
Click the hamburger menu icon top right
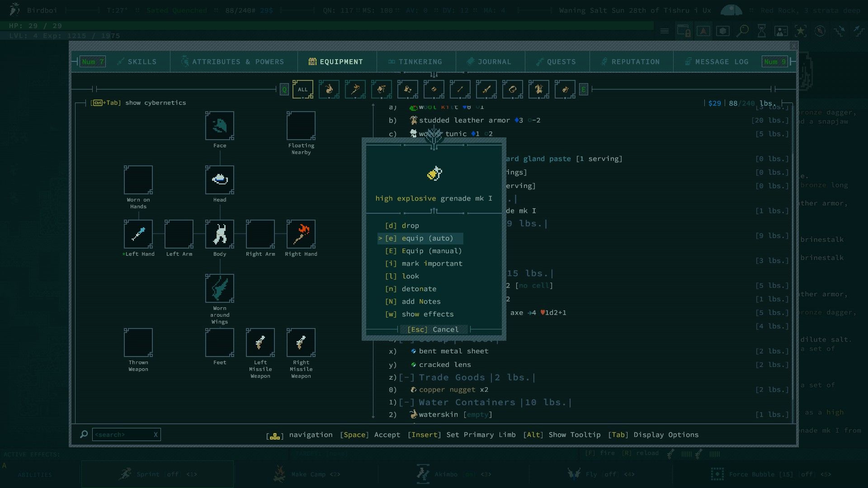click(x=665, y=31)
